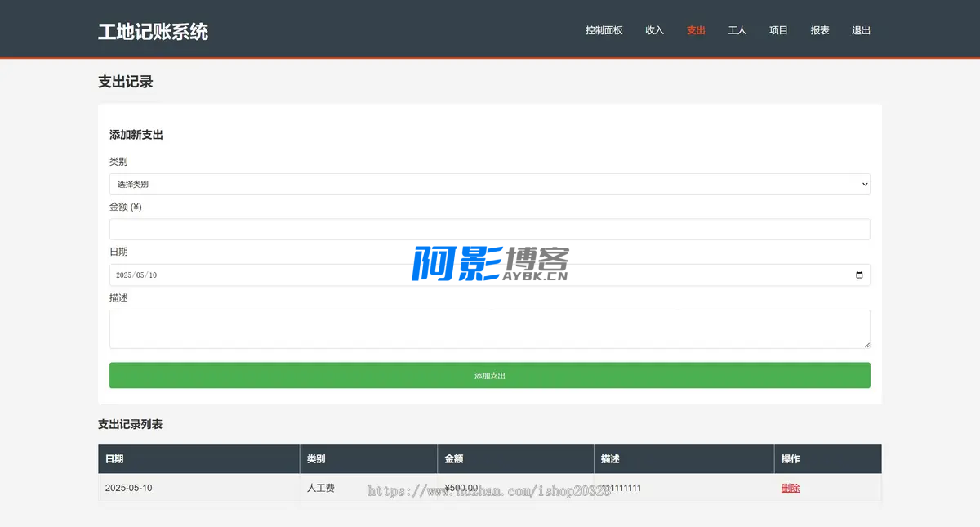Viewport: 980px width, 527px height.
Task: Focus the 金额 (¥) input field
Action: (x=490, y=230)
